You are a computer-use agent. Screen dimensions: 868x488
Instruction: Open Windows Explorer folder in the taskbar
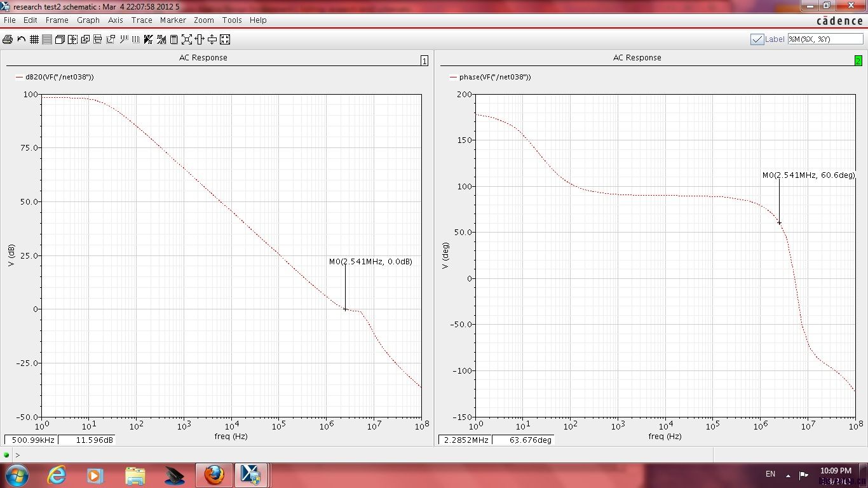pos(135,475)
